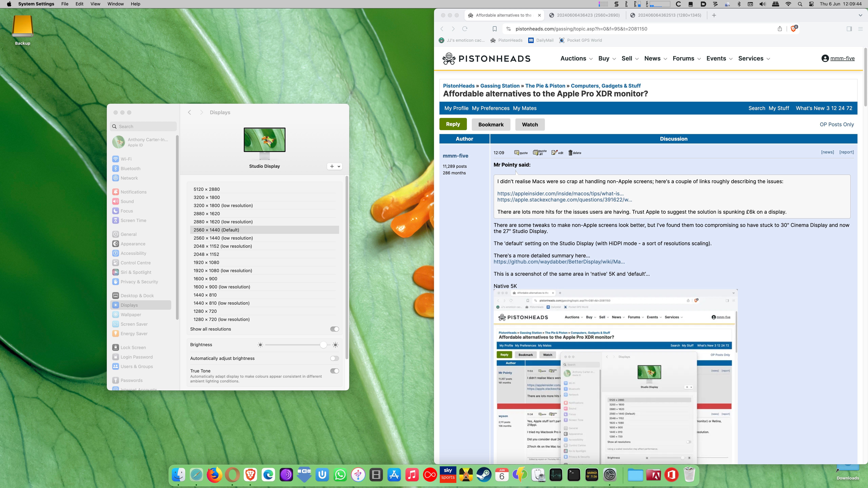Viewport: 868px width, 488px height.
Task: Open the Displays pane in the sidebar
Action: click(x=129, y=305)
